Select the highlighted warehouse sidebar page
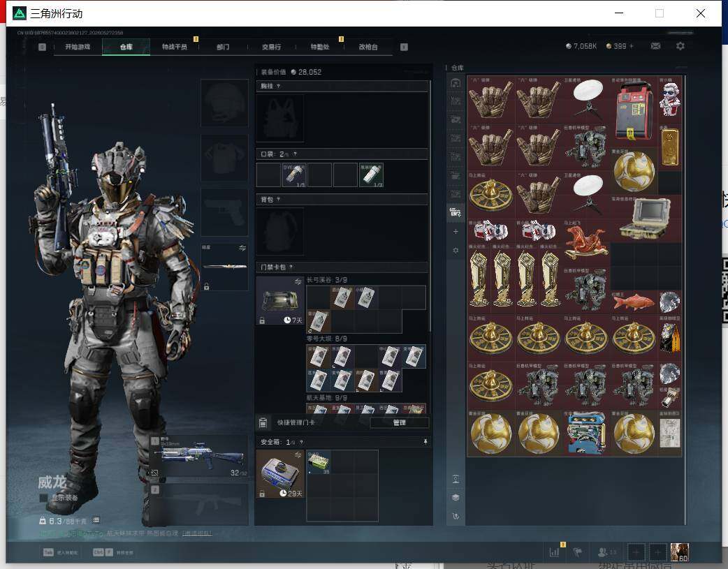Image resolution: width=728 pixels, height=569 pixels. tap(456, 212)
